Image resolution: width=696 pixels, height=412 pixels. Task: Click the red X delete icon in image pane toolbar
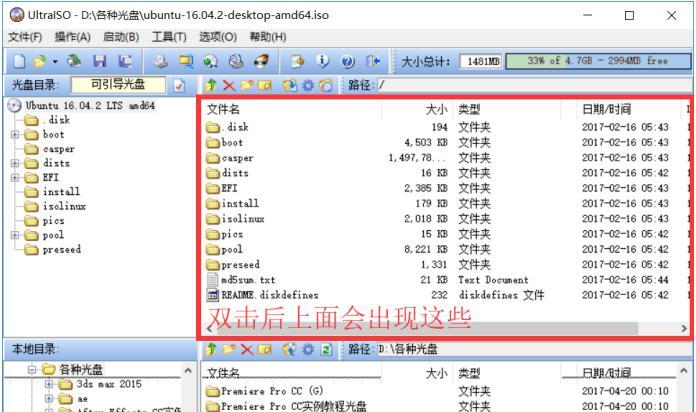229,85
